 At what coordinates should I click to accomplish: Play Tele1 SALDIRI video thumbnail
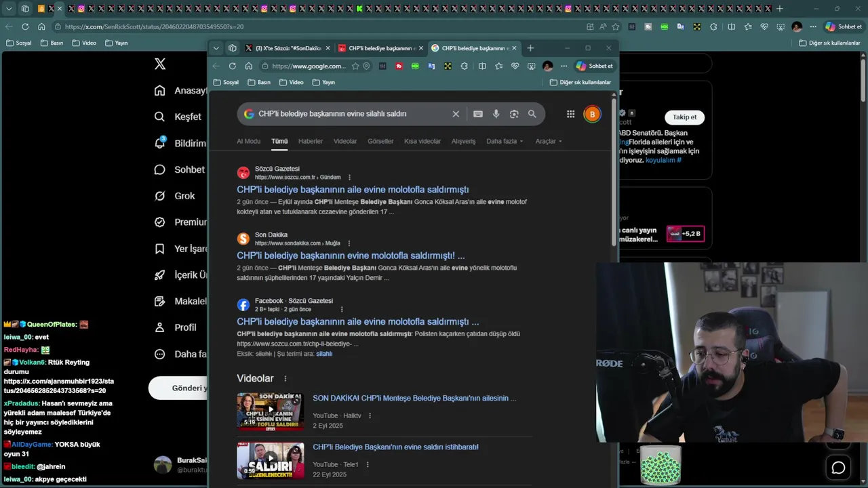click(271, 461)
